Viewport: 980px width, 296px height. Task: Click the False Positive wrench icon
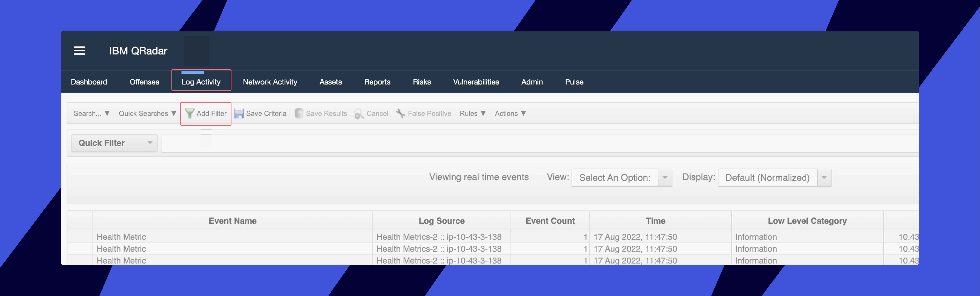coord(400,113)
